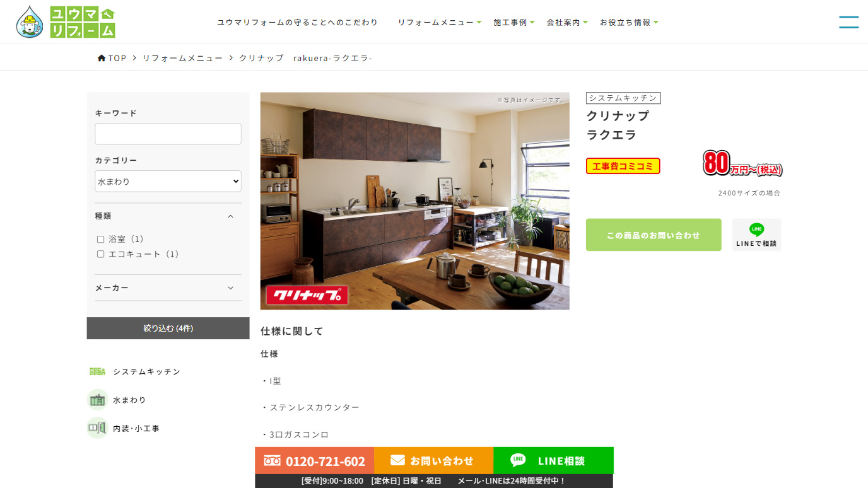Image resolution: width=868 pixels, height=488 pixels.
Task: Open the 会社案内 dropdown menu
Action: 567,22
